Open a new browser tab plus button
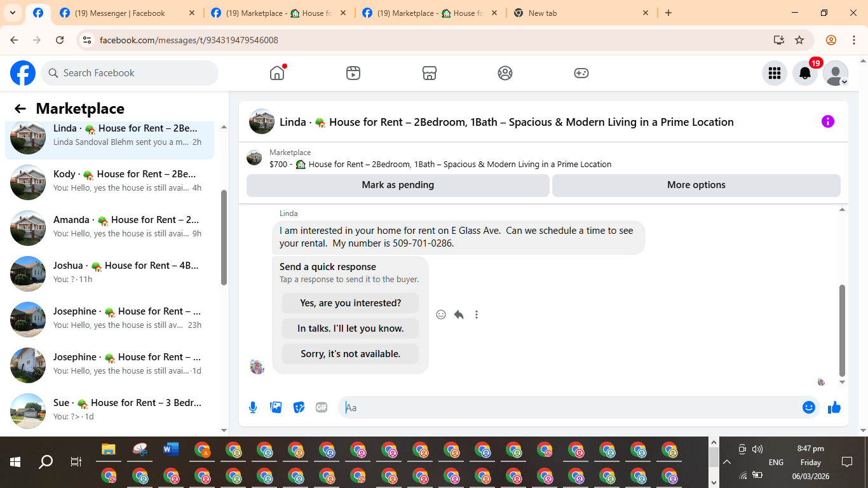 [x=668, y=13]
